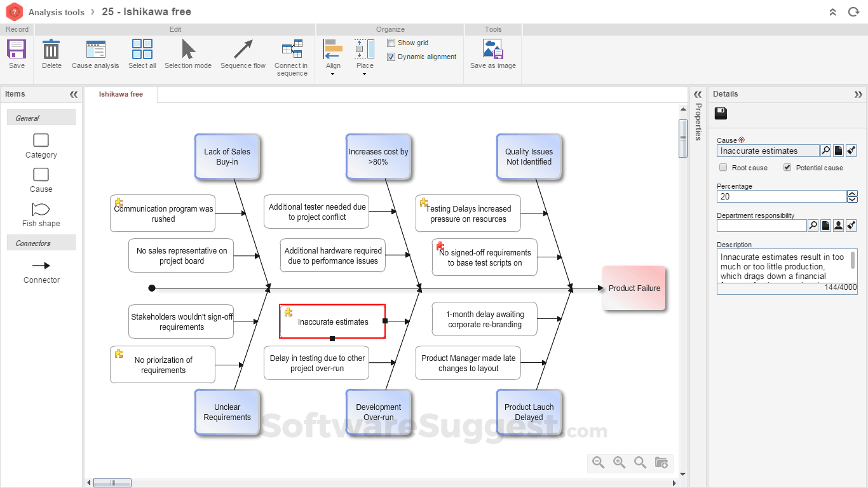868x488 pixels.
Task: Click the Department responsibility input field
Action: pyautogui.click(x=761, y=226)
